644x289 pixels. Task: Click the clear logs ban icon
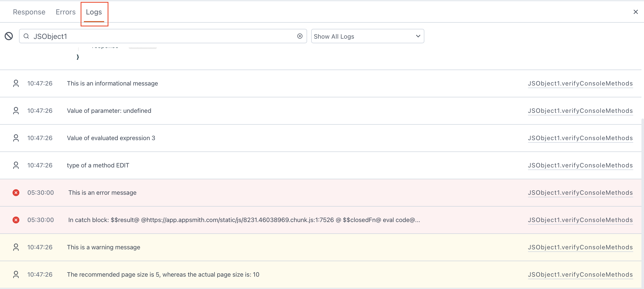(x=9, y=36)
